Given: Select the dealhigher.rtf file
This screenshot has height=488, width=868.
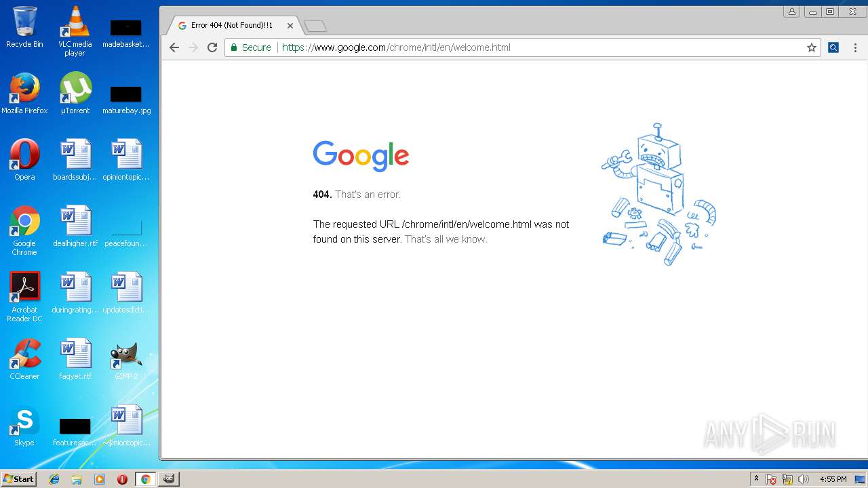Looking at the screenshot, I should [x=75, y=226].
